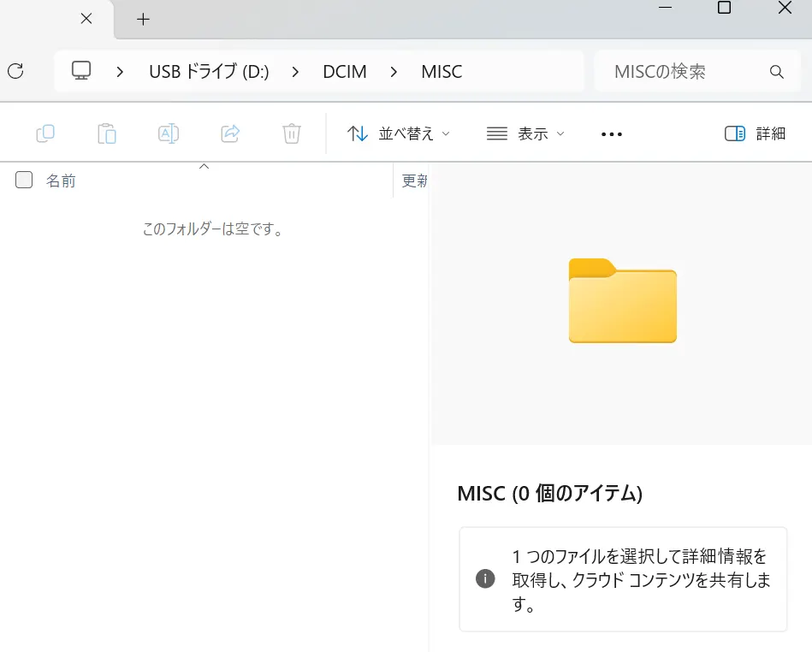
Task: Go to USB ドライブ (D:) breadcrumb
Action: coord(209,72)
